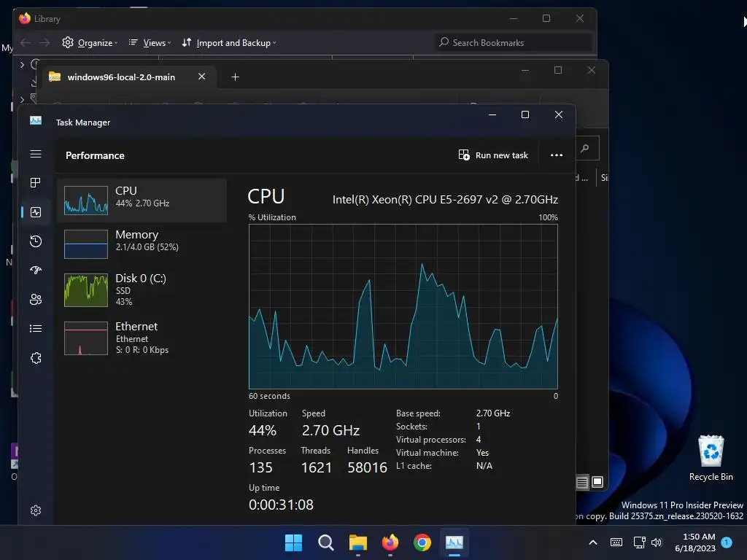Click the Speed 2.70 GHz value
Image resolution: width=747 pixels, height=560 pixels.
330,430
